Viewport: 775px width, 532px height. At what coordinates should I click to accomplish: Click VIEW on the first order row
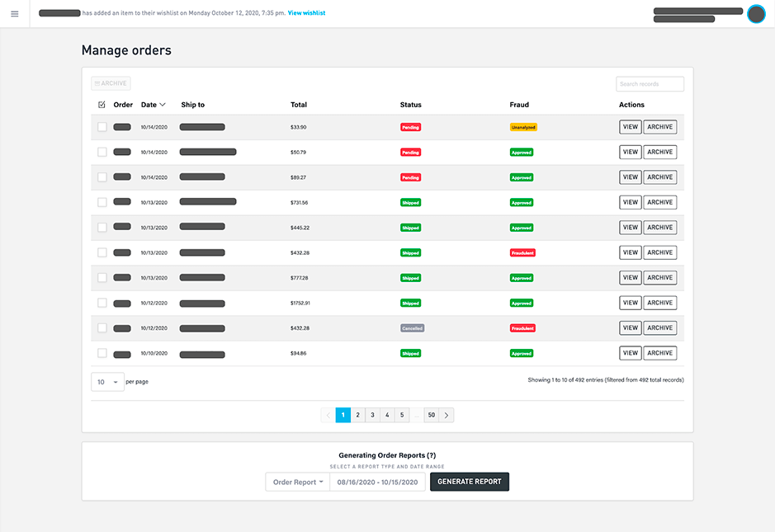coord(630,126)
